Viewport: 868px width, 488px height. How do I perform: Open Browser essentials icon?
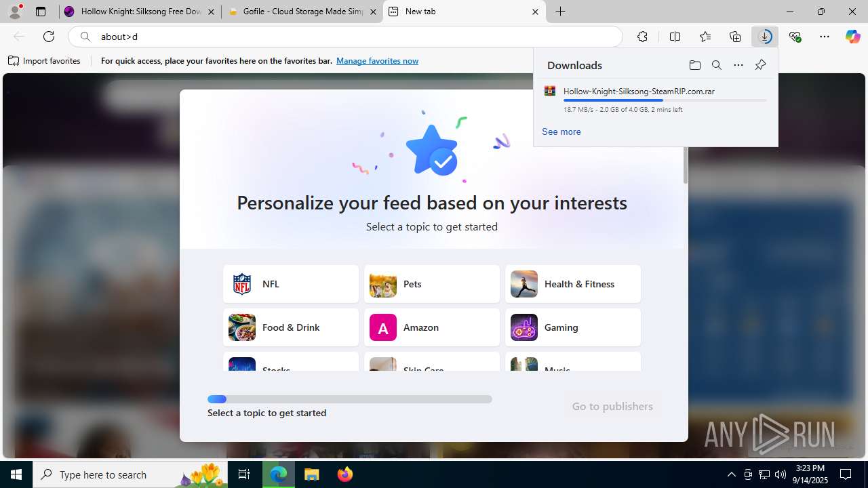(x=795, y=37)
